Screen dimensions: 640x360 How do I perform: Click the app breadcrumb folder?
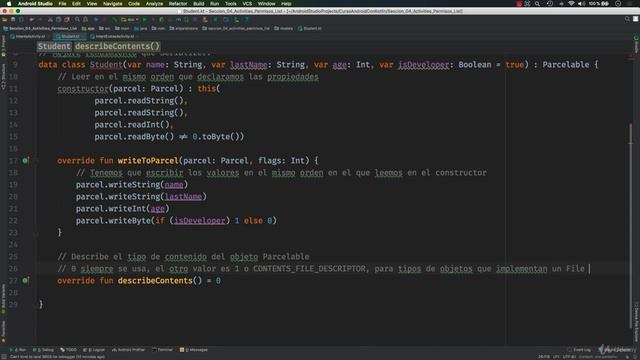click(x=88, y=29)
